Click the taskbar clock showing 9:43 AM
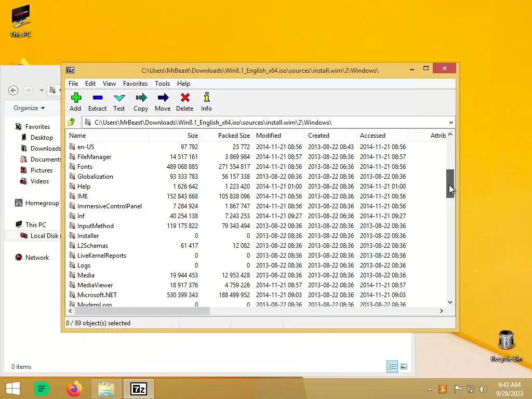The width and height of the screenshot is (532, 399). tap(509, 385)
